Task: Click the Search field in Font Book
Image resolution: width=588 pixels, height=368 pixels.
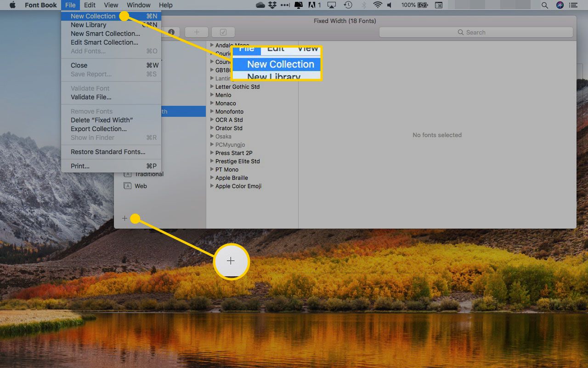Action: (x=476, y=32)
